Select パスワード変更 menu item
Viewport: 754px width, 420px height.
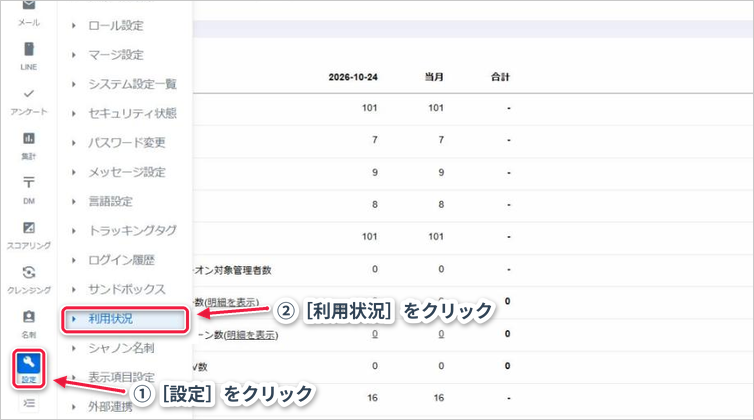tap(126, 143)
